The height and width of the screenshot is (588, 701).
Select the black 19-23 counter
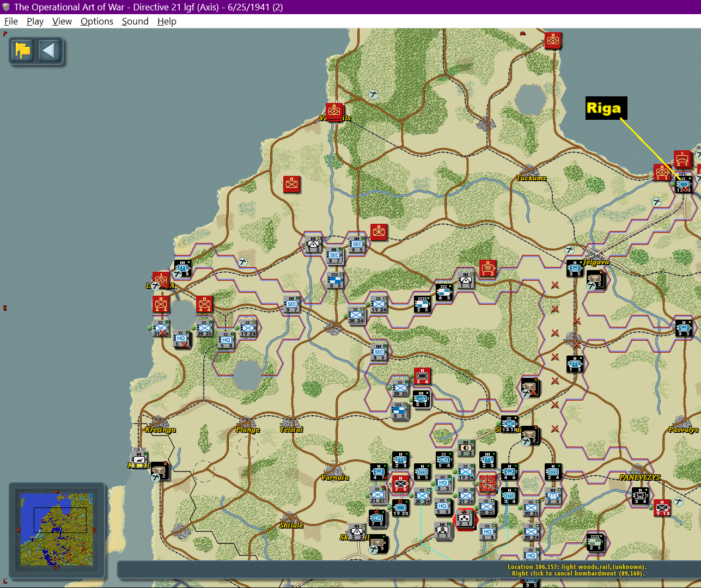click(400, 508)
